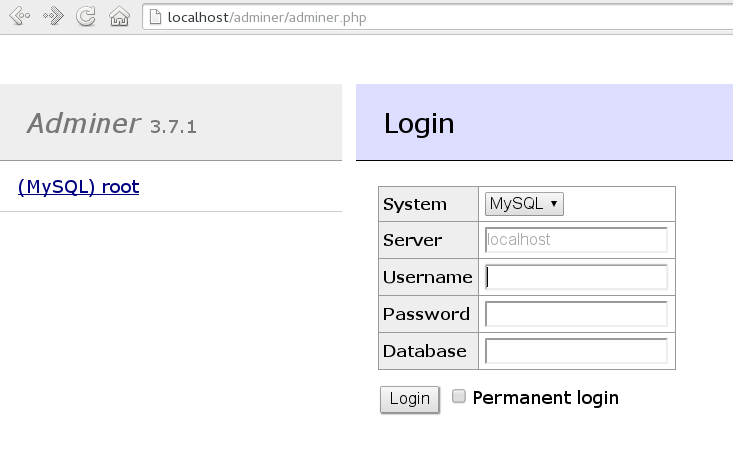Click the browser back arrow icon

(20, 16)
